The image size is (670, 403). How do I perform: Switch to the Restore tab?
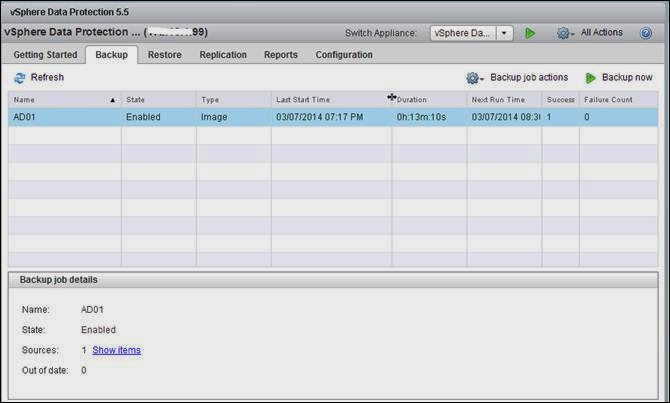coord(165,55)
